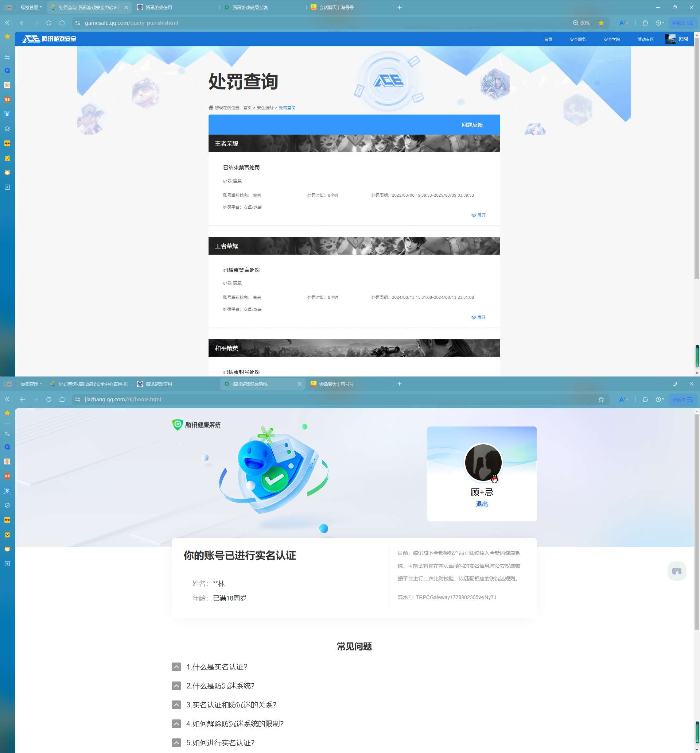The width and height of the screenshot is (700, 753).
Task: Open site info icon beside gamesafe.qq.com URL
Action: tap(78, 23)
